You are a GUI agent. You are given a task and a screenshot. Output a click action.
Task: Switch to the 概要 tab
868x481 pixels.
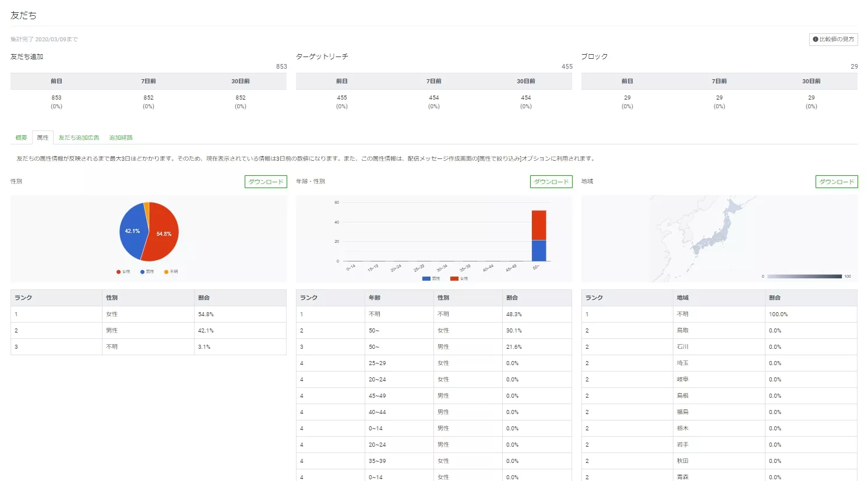[x=22, y=138]
